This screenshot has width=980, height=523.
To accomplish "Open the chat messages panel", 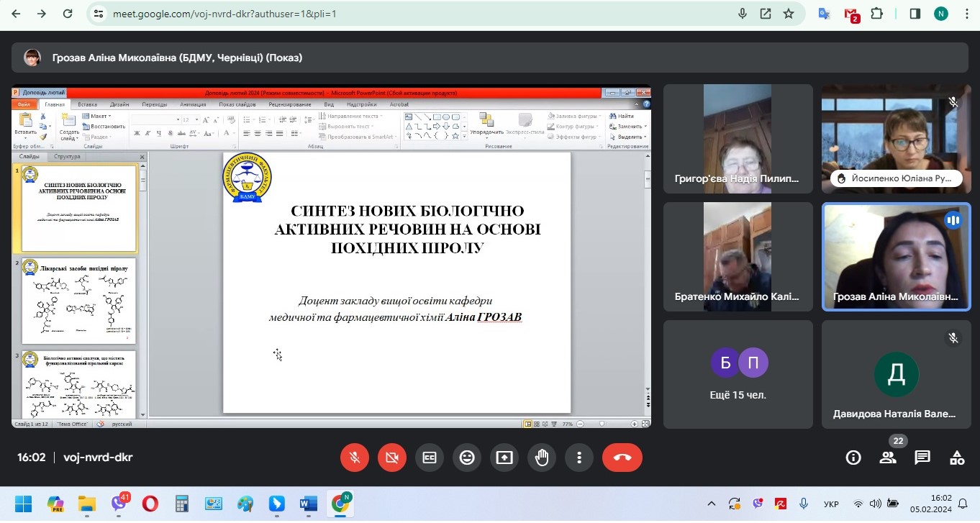I will 922,458.
